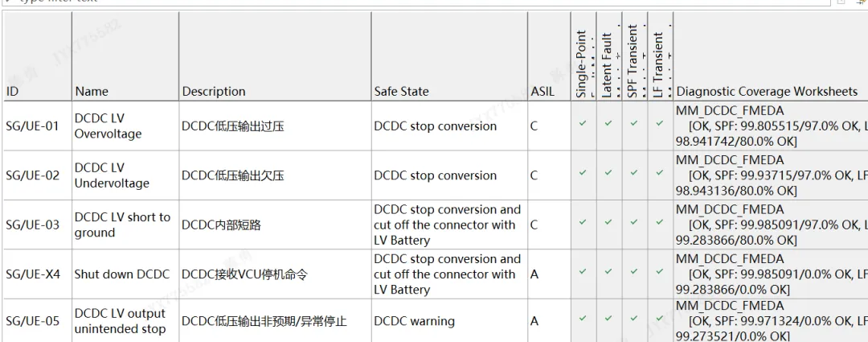Image resolution: width=868 pixels, height=342 pixels.
Task: Click Single-Point checkmark for SG/UE-05
Action: click(583, 318)
